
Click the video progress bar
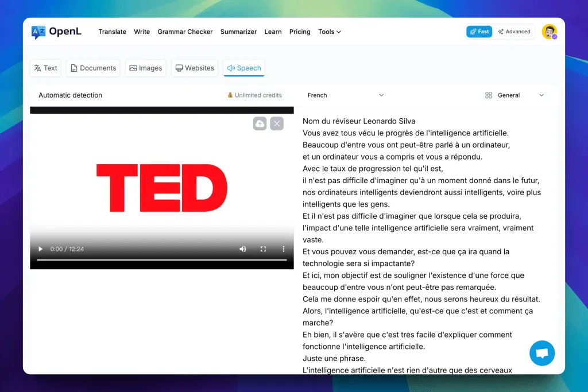click(161, 260)
